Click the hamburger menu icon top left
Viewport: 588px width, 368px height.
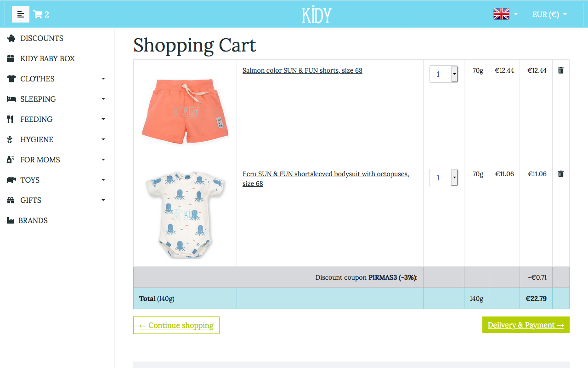[20, 14]
